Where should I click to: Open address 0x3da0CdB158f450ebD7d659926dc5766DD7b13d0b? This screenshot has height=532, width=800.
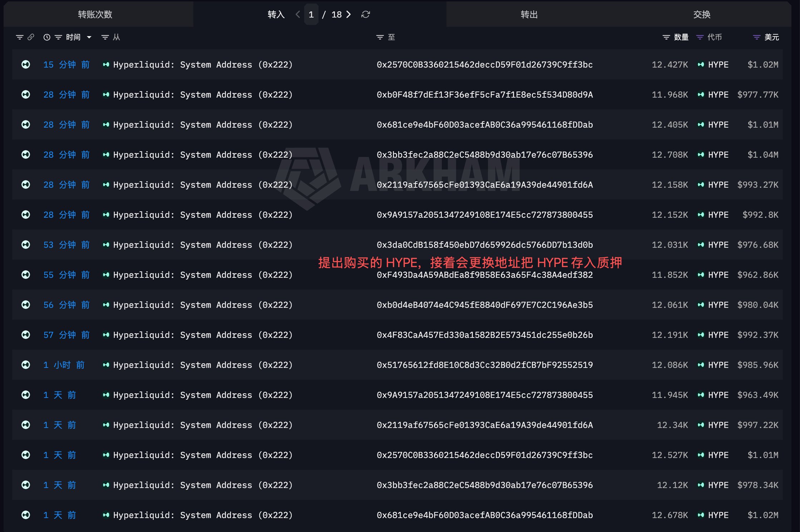(x=485, y=245)
